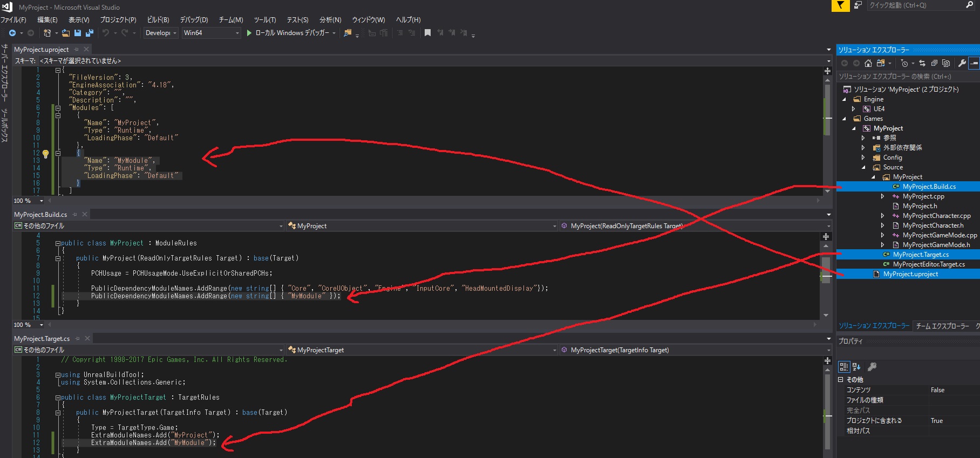Select MyProjectEditor.Target.cs in Solution Explorer
The height and width of the screenshot is (458, 980).
click(x=928, y=264)
